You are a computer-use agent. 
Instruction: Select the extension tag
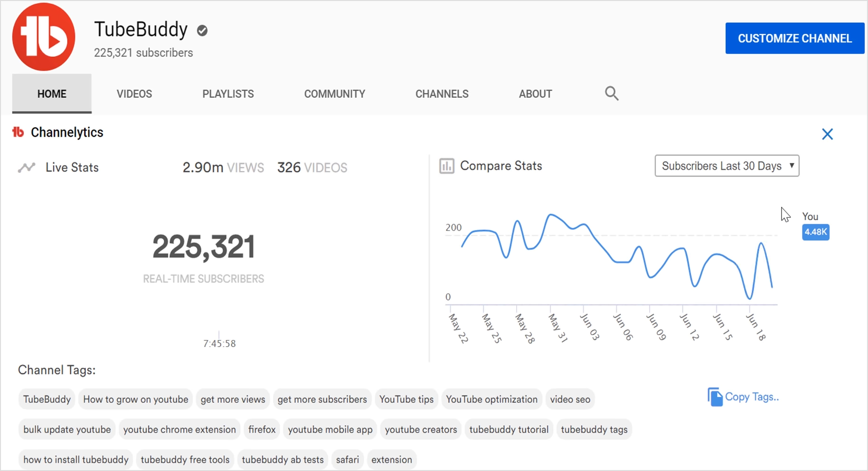click(x=392, y=460)
